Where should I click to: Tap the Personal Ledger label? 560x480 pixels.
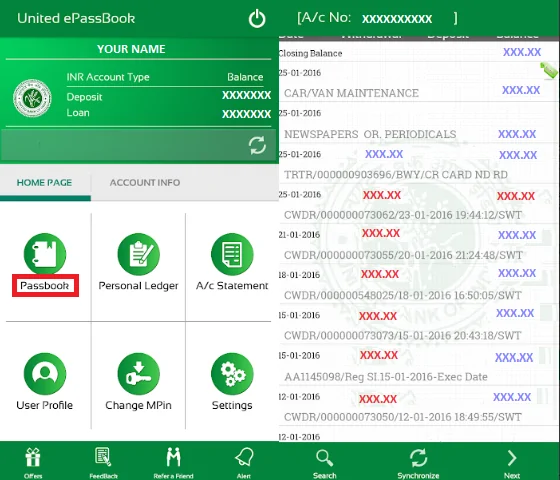pyautogui.click(x=139, y=286)
